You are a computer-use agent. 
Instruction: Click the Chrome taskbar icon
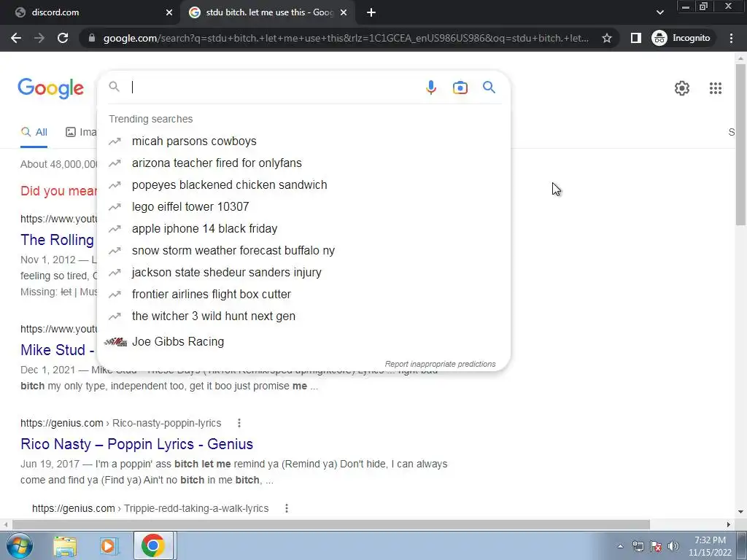(152, 545)
